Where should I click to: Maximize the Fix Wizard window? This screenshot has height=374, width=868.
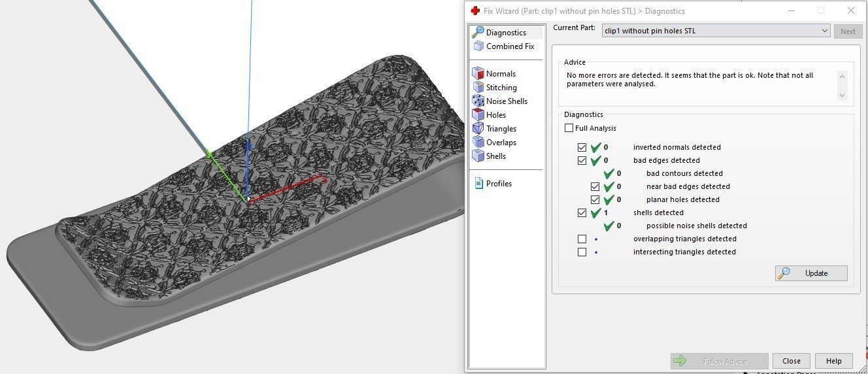[821, 11]
